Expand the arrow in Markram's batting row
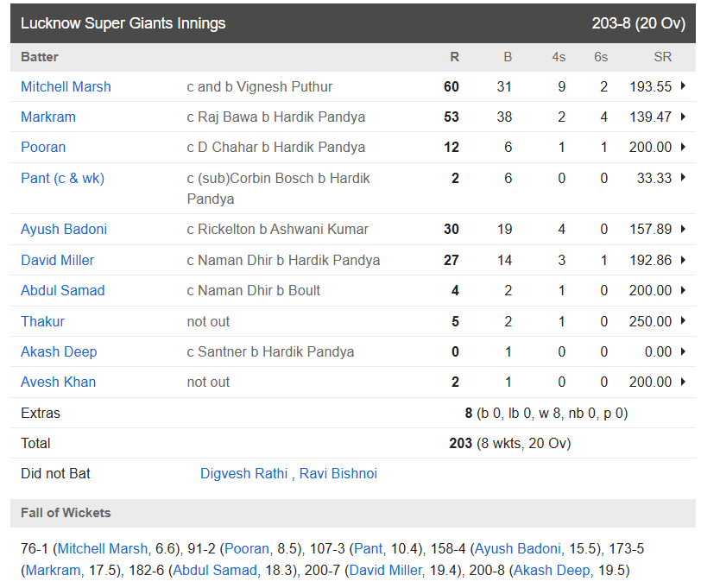Viewport: 701px width, 588px height. (684, 117)
